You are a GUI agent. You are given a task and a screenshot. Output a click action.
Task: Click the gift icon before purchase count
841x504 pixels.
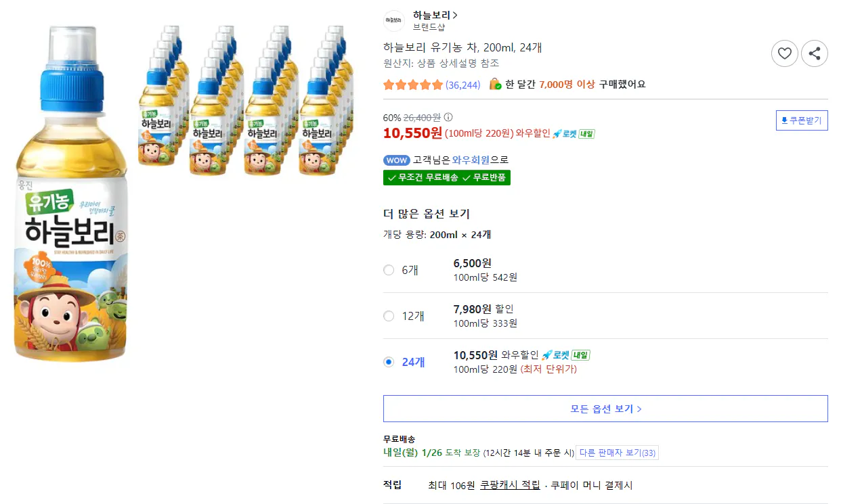[x=494, y=85]
